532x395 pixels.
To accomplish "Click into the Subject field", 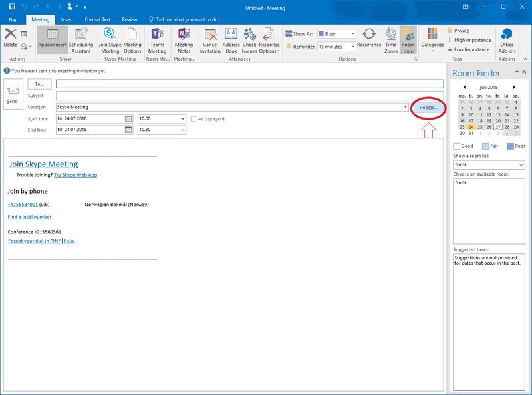I will tap(249, 96).
